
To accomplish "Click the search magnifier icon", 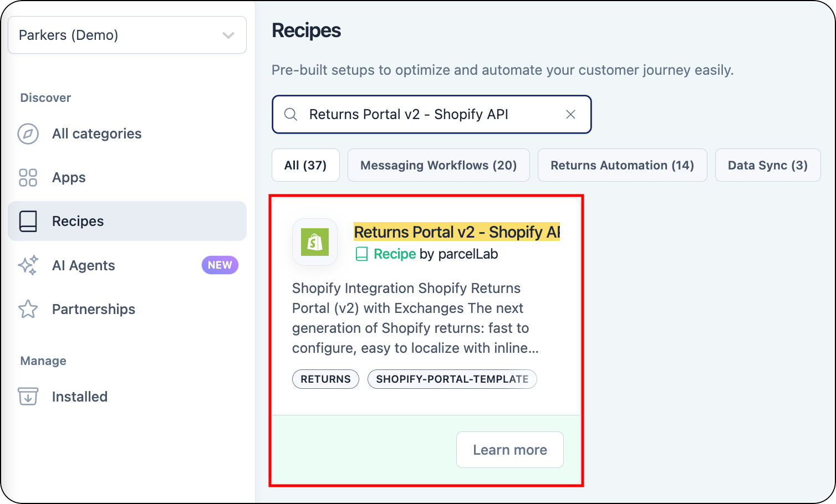I will [290, 114].
